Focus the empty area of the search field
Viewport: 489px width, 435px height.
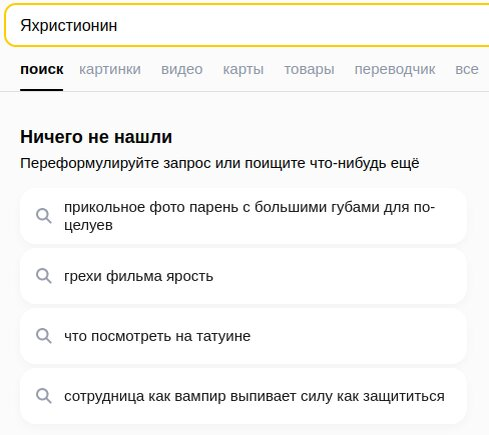click(300, 26)
